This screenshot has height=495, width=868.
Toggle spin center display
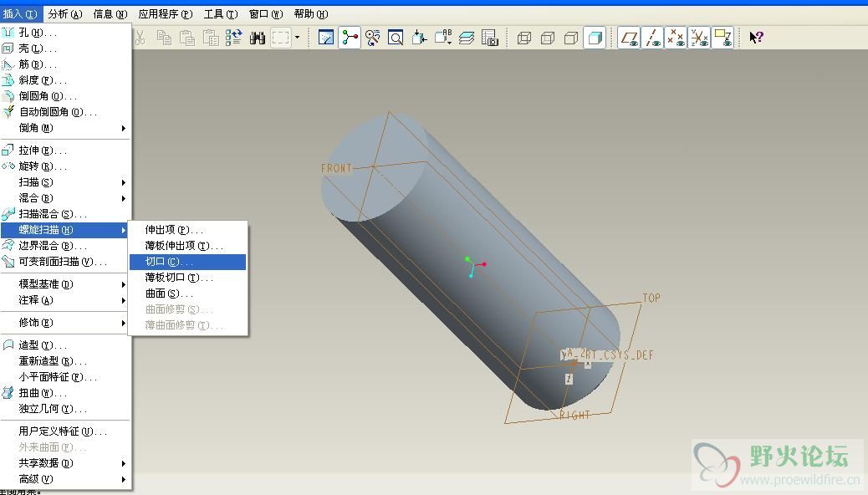tap(350, 38)
